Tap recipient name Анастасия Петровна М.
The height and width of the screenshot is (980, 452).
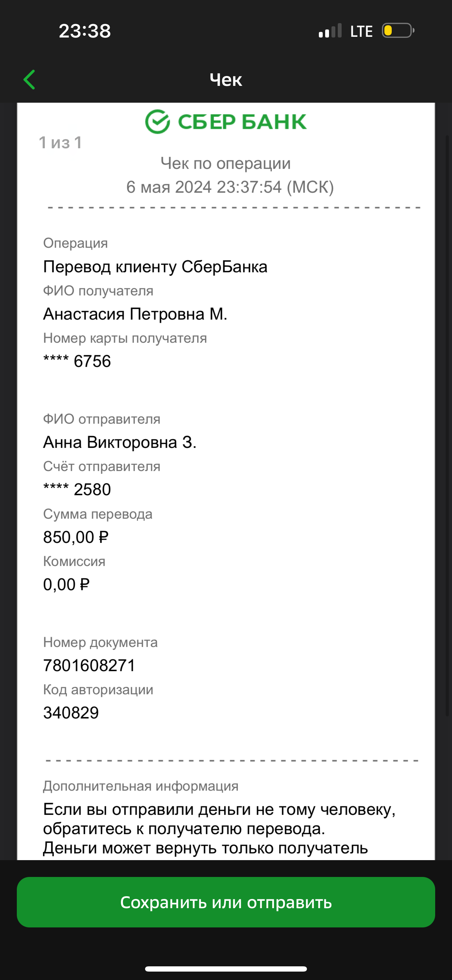[135, 314]
